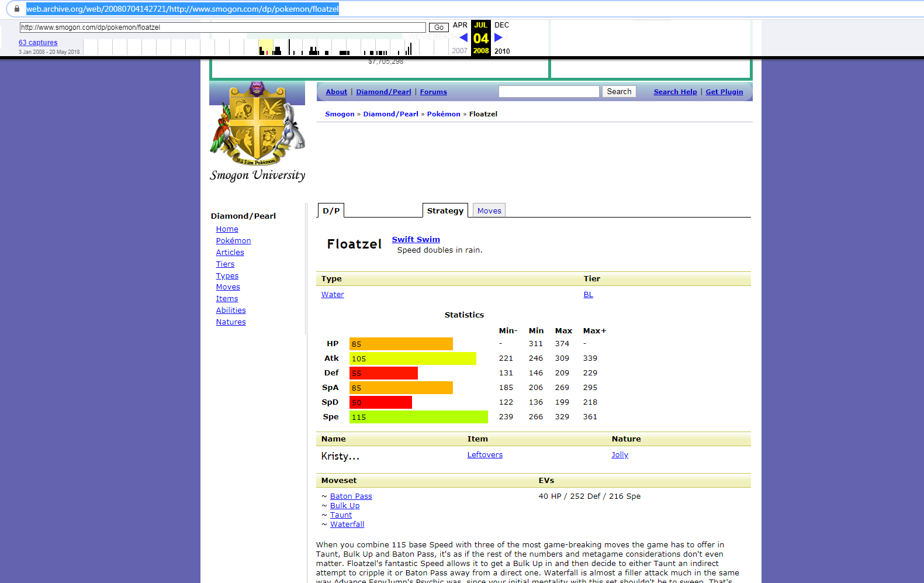The width and height of the screenshot is (924, 583).
Task: Type in the Smogon search field
Action: click(549, 92)
